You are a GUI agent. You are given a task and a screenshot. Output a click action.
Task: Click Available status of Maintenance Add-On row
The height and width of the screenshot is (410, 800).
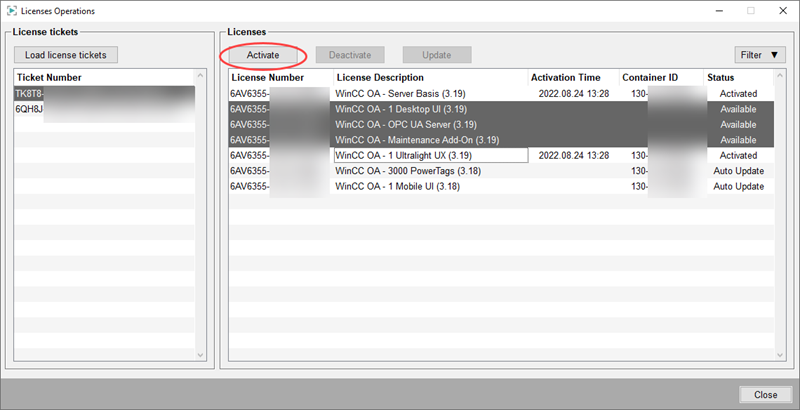pos(738,140)
